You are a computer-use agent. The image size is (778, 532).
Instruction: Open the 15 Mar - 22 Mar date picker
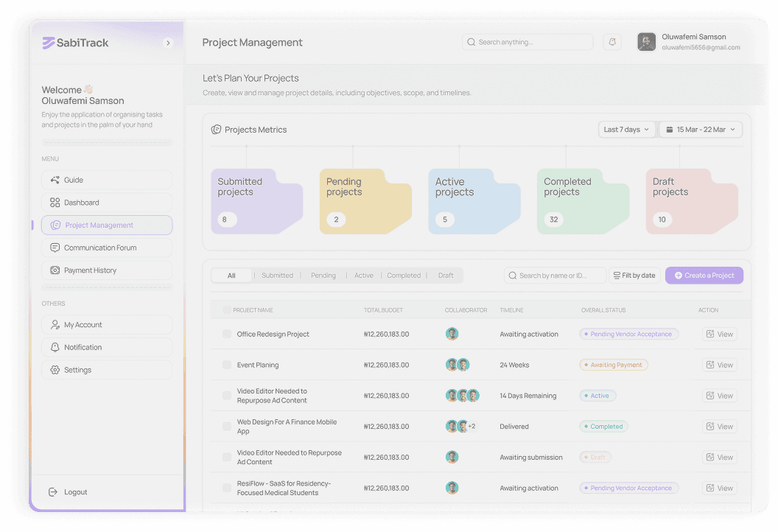pyautogui.click(x=699, y=129)
